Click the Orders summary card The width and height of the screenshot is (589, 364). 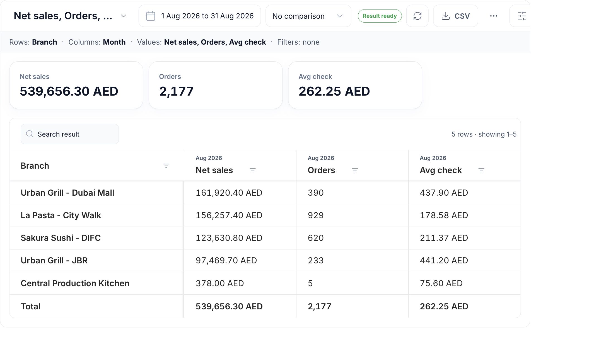click(216, 85)
